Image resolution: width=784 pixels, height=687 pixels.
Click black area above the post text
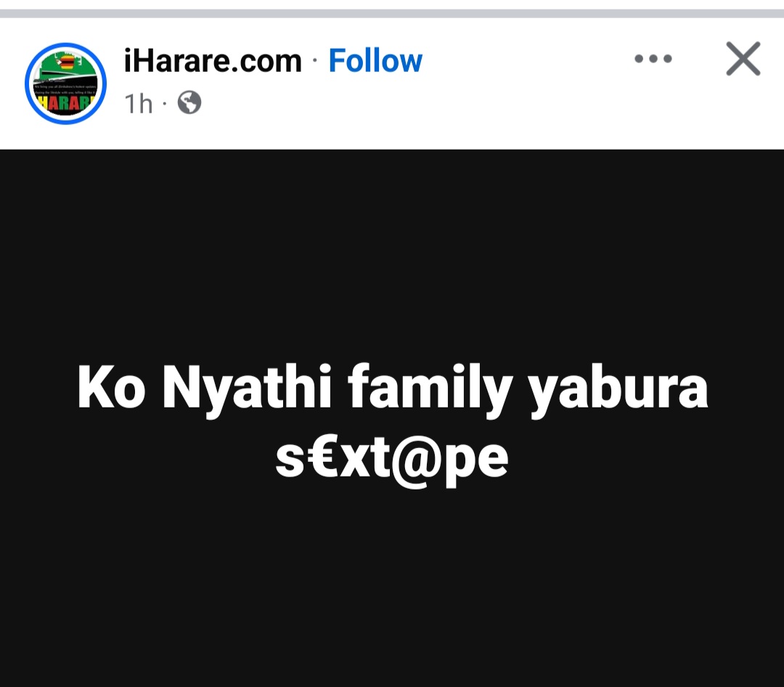pyautogui.click(x=392, y=255)
